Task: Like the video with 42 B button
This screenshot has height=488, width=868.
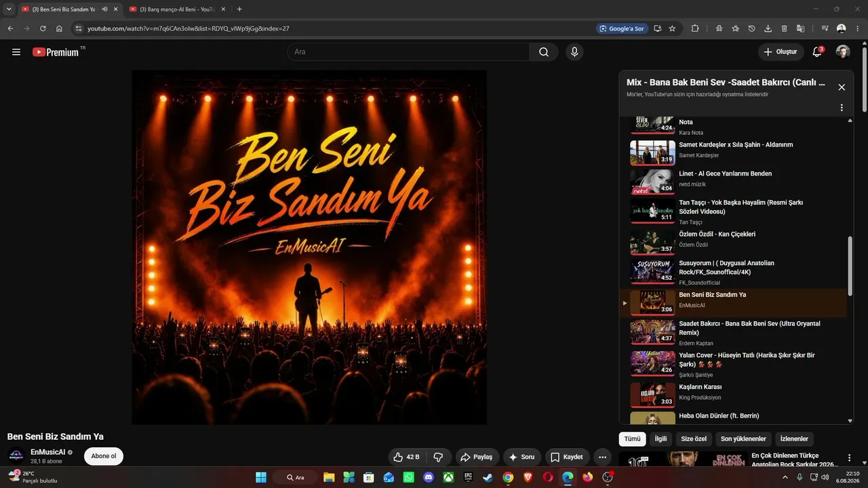Action: tap(406, 457)
